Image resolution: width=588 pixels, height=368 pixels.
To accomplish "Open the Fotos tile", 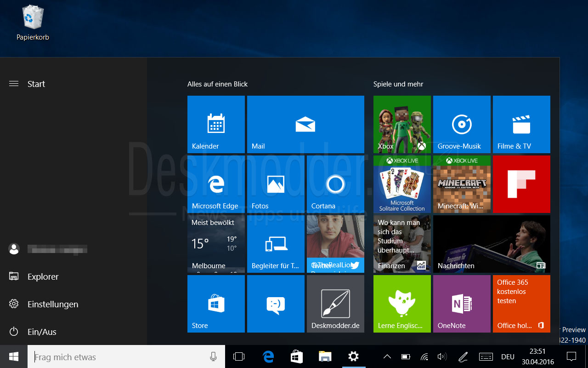I will 276,184.
